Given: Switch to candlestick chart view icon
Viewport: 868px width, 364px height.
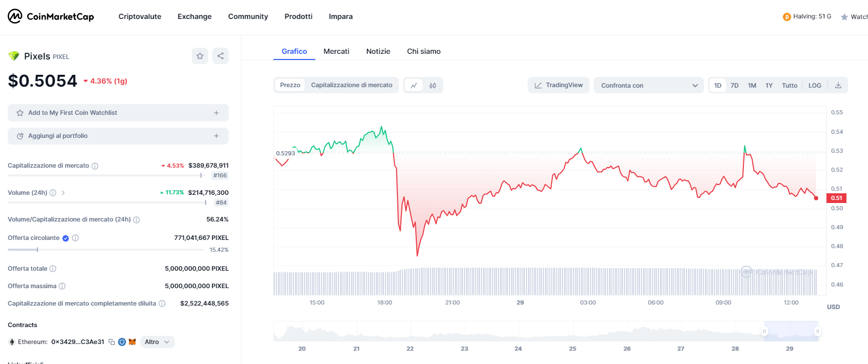Looking at the screenshot, I should [433, 86].
